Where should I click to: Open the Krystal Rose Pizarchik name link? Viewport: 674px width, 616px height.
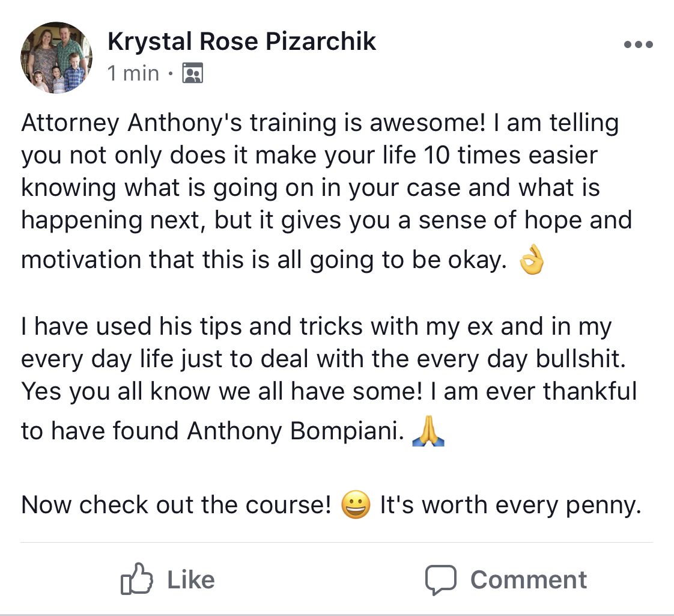pyautogui.click(x=242, y=41)
